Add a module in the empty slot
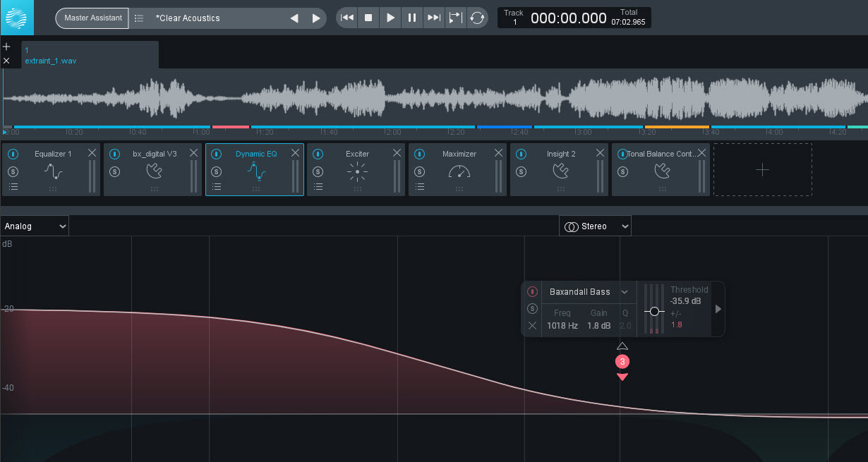This screenshot has width=868, height=462. click(763, 170)
